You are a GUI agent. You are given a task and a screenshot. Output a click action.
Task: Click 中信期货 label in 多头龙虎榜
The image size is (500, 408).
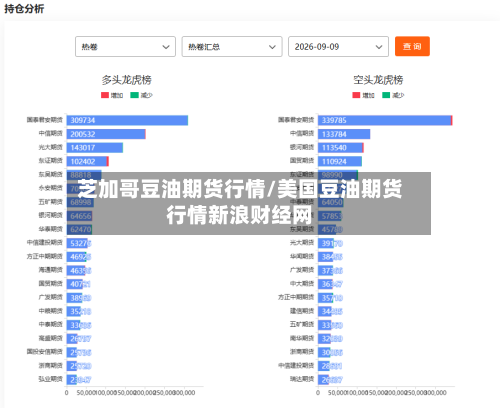(51, 133)
